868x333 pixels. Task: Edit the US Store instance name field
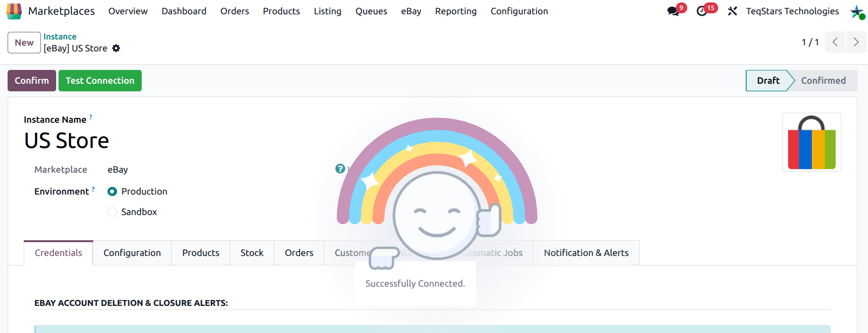pyautogui.click(x=67, y=140)
